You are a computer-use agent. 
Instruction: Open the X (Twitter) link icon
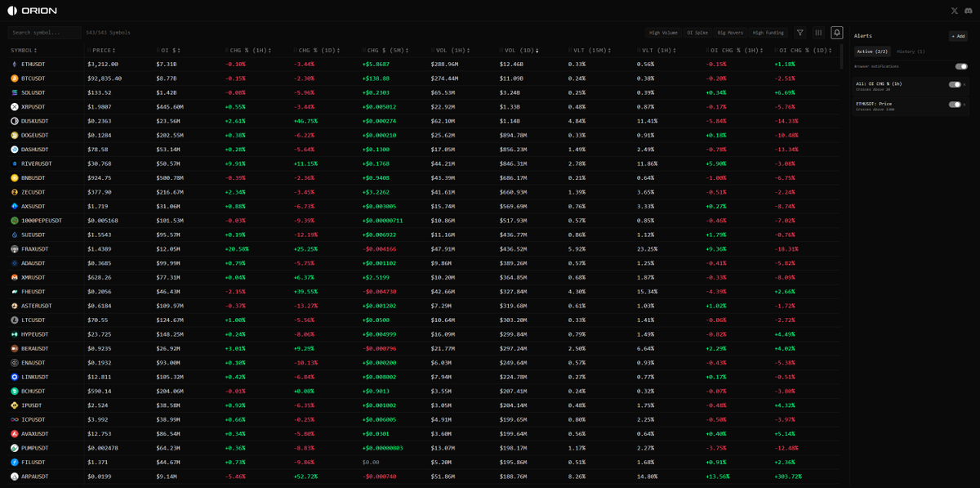pyautogui.click(x=955, y=11)
